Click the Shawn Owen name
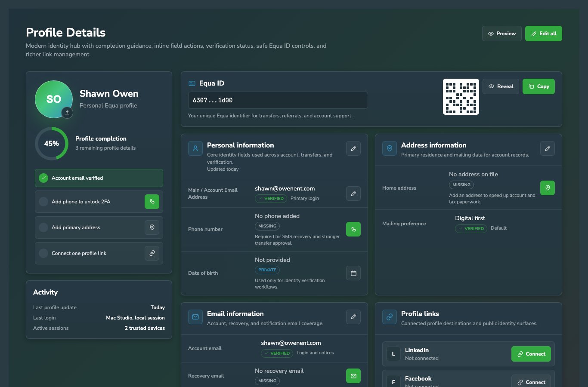The image size is (588, 387). click(x=109, y=94)
